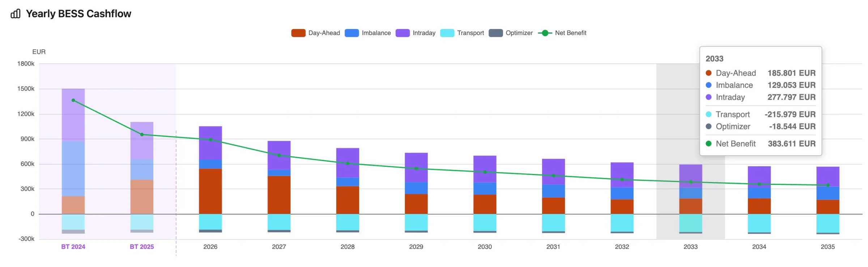The width and height of the screenshot is (868, 267).
Task: Toggle Imbalance series in the legend
Action: pos(368,33)
